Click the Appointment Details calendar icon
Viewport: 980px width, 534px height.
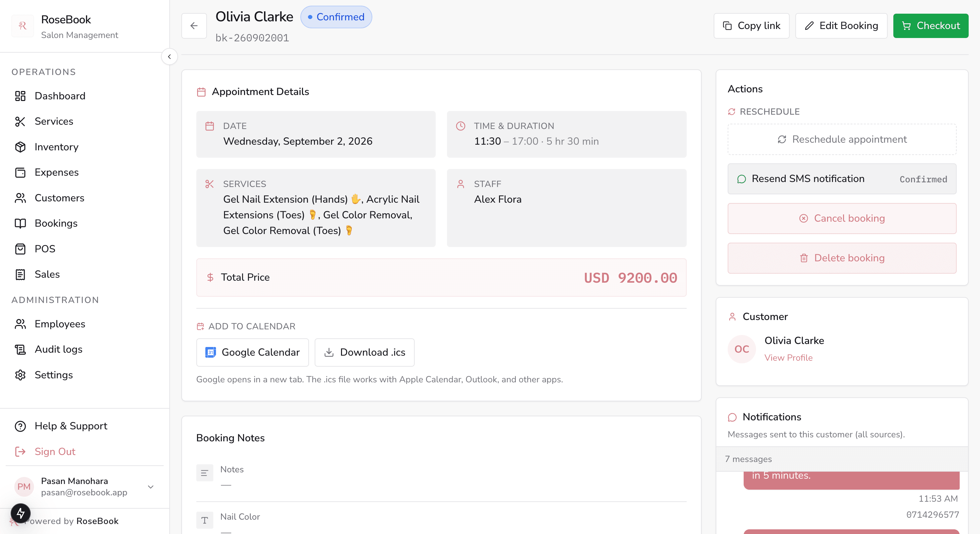pos(201,92)
